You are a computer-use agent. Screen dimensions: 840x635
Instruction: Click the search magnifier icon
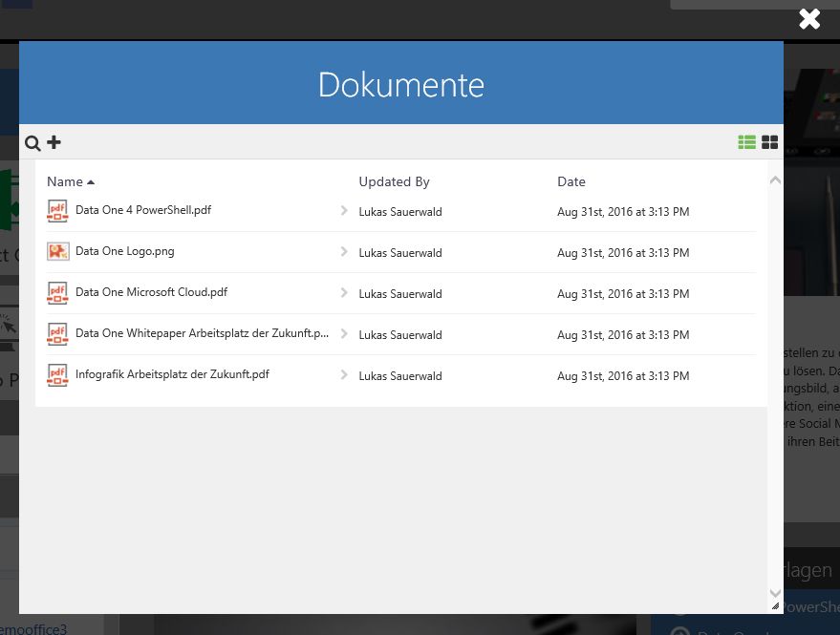point(32,143)
